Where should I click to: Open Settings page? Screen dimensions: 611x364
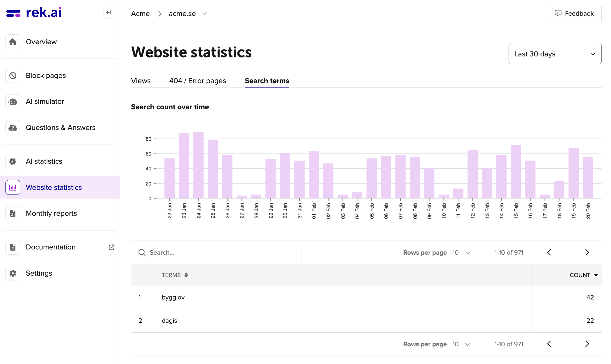coord(39,273)
